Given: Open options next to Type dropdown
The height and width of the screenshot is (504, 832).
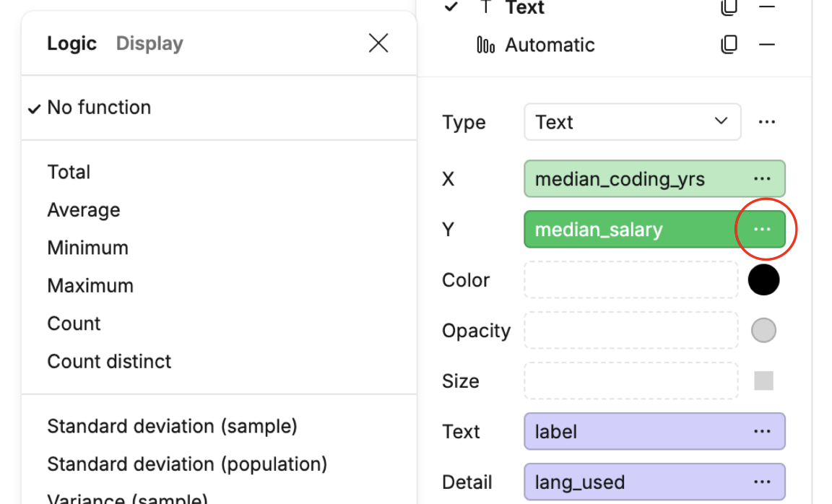Looking at the screenshot, I should pos(766,122).
